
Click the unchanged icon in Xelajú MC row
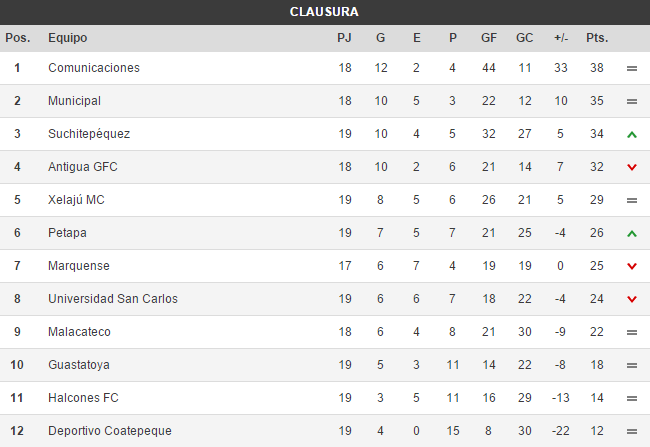pyautogui.click(x=631, y=200)
